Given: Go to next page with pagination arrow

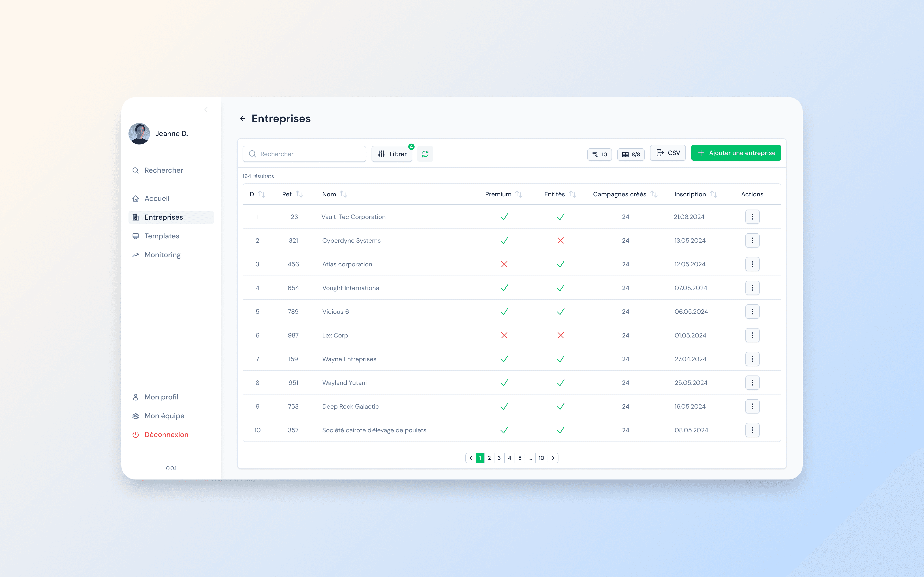Looking at the screenshot, I should coord(553,458).
